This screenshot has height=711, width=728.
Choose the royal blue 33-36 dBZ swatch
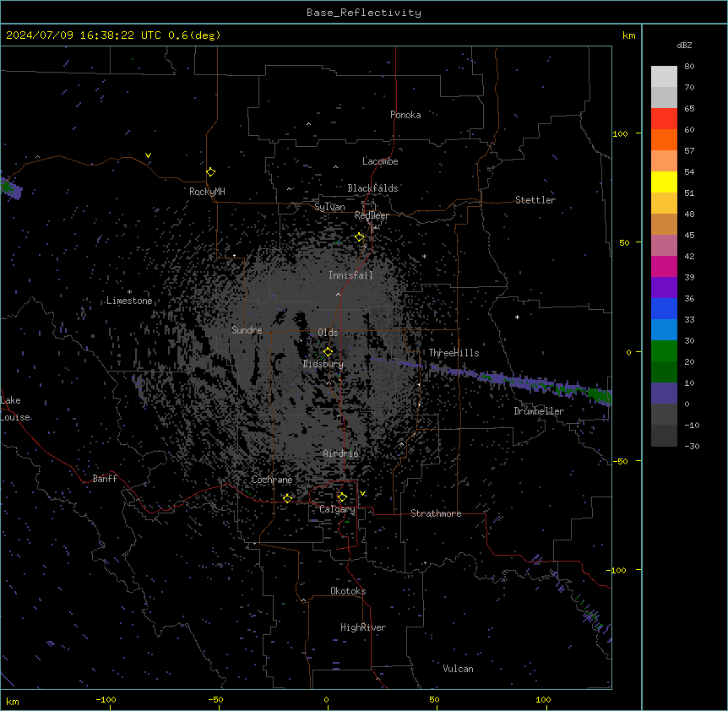(664, 308)
